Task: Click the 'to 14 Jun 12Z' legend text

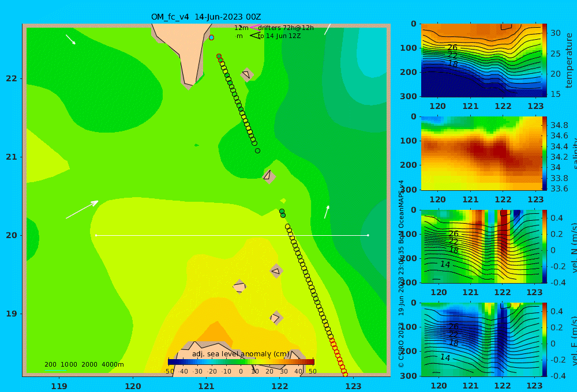Action: [279, 36]
